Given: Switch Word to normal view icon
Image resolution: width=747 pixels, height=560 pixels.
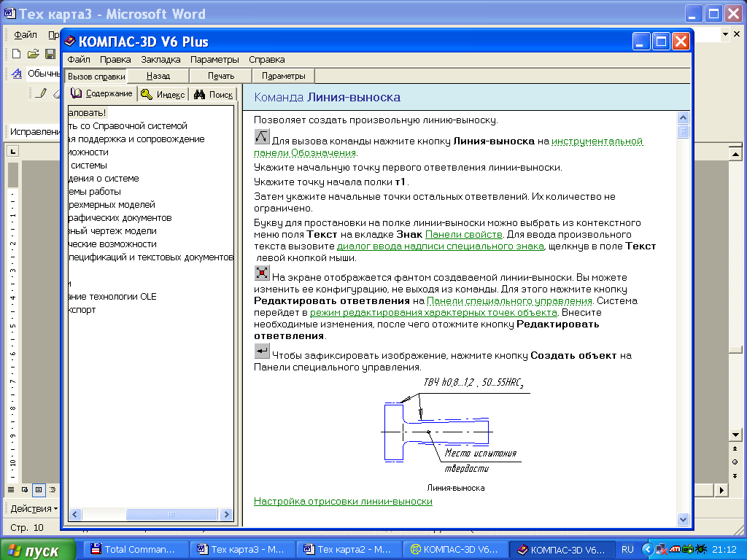Looking at the screenshot, I should tap(11, 489).
